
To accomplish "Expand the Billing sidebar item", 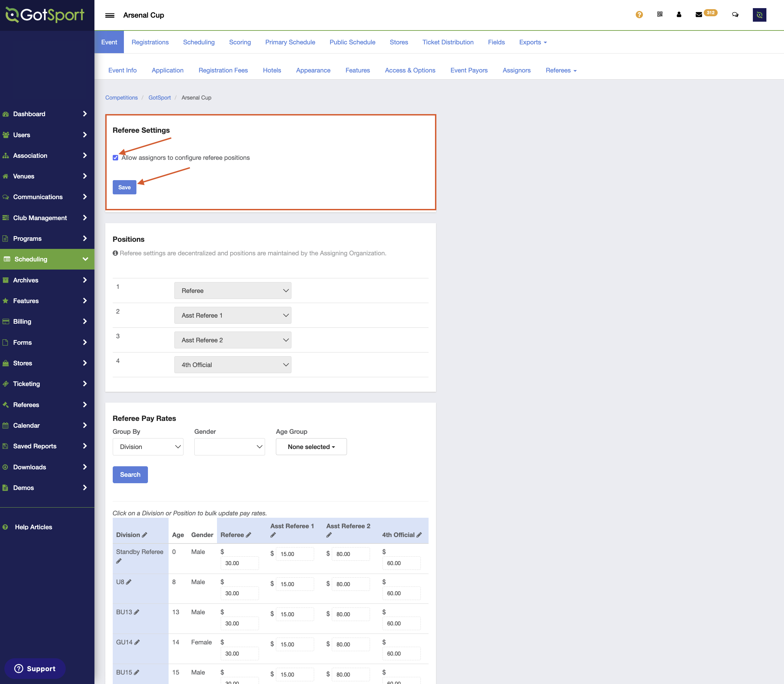I will (x=47, y=322).
